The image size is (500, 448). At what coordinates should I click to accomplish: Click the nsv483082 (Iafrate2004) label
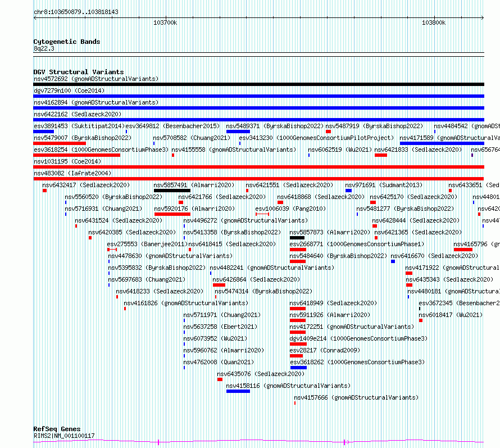pos(72,173)
